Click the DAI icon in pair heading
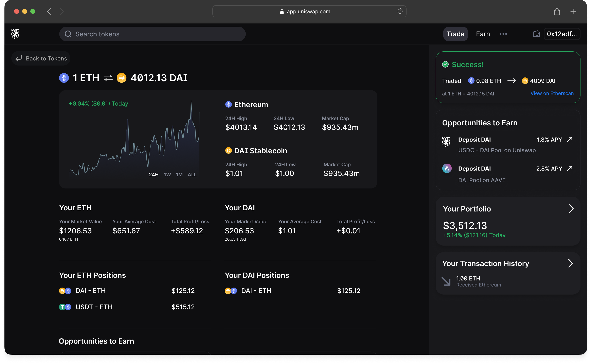The height and width of the screenshot is (364, 591). click(122, 78)
